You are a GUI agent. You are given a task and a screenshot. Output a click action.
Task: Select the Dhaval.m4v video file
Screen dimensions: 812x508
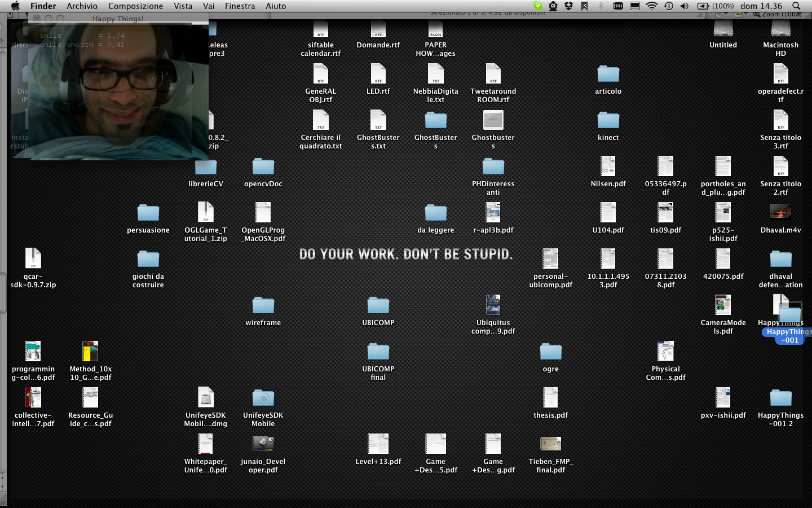(780, 213)
